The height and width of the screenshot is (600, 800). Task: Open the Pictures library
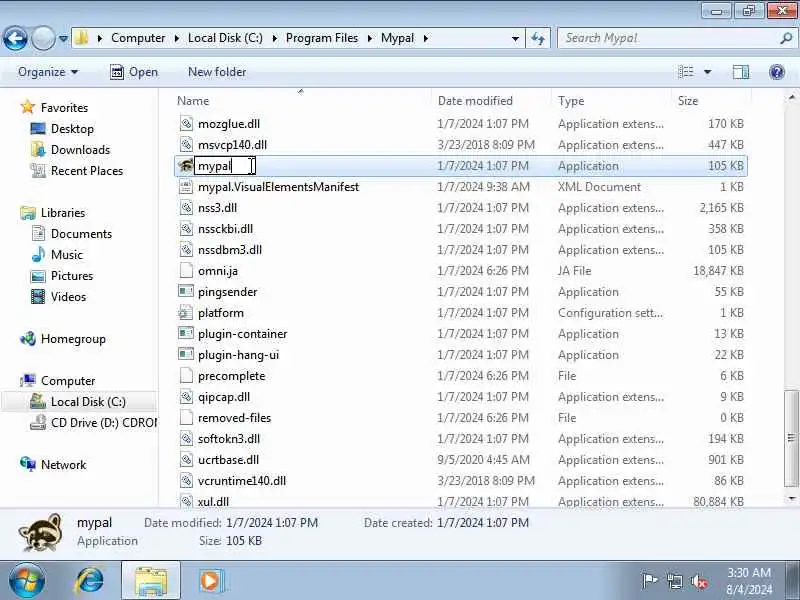[x=72, y=276]
